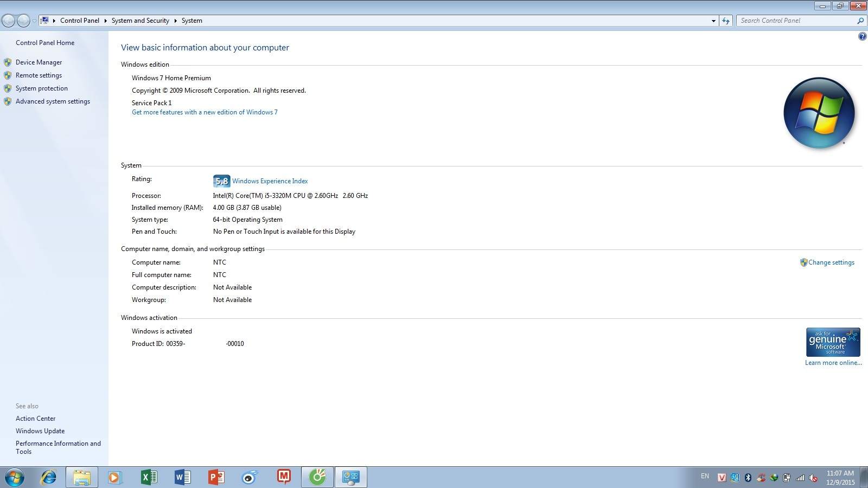Open Advanced system settings
This screenshot has width=868, height=488.
[53, 101]
